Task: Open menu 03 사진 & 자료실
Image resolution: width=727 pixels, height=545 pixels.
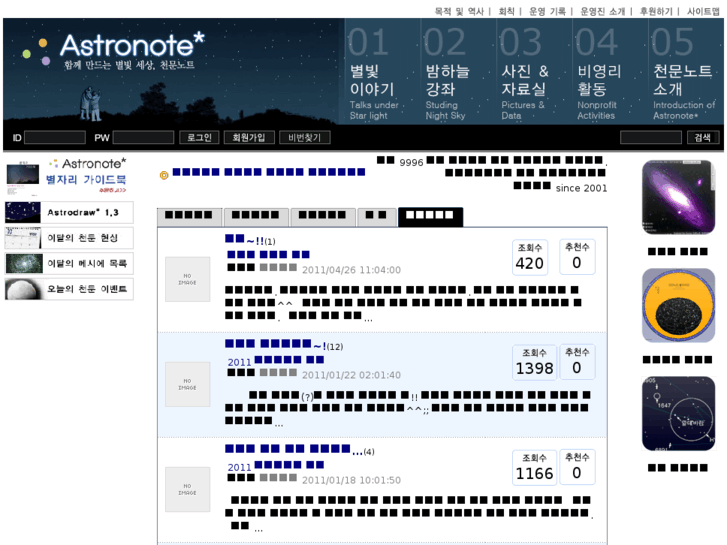Action: pyautogui.click(x=534, y=72)
